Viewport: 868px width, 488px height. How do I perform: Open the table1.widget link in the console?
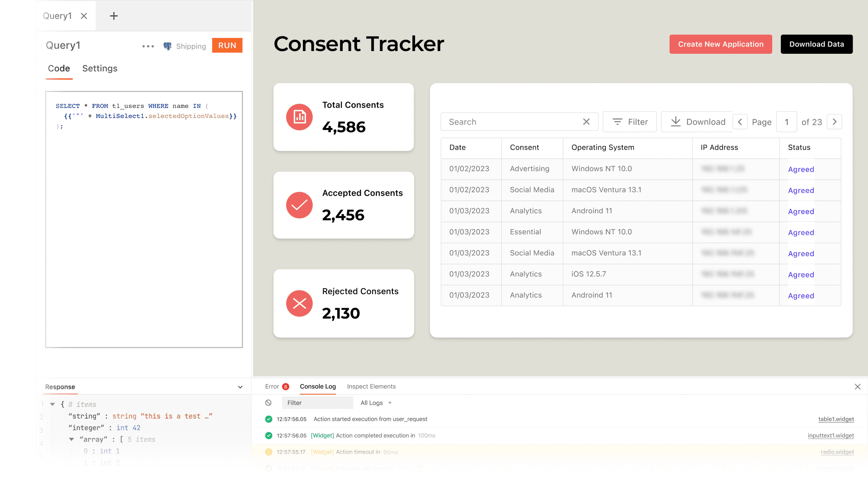836,419
